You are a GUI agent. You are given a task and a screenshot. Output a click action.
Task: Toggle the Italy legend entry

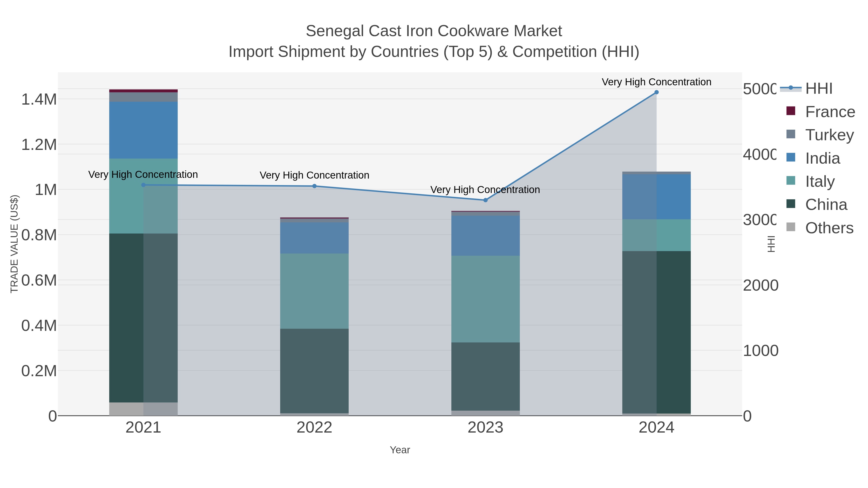810,181
